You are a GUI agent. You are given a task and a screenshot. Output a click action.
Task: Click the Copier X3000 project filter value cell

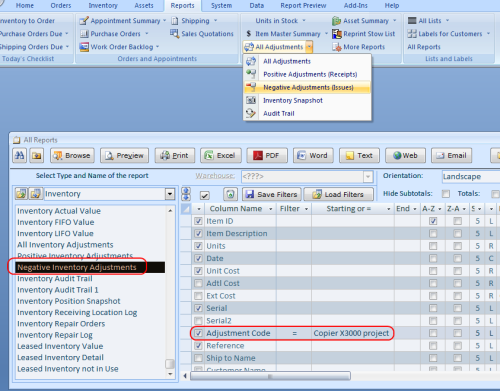pos(352,333)
